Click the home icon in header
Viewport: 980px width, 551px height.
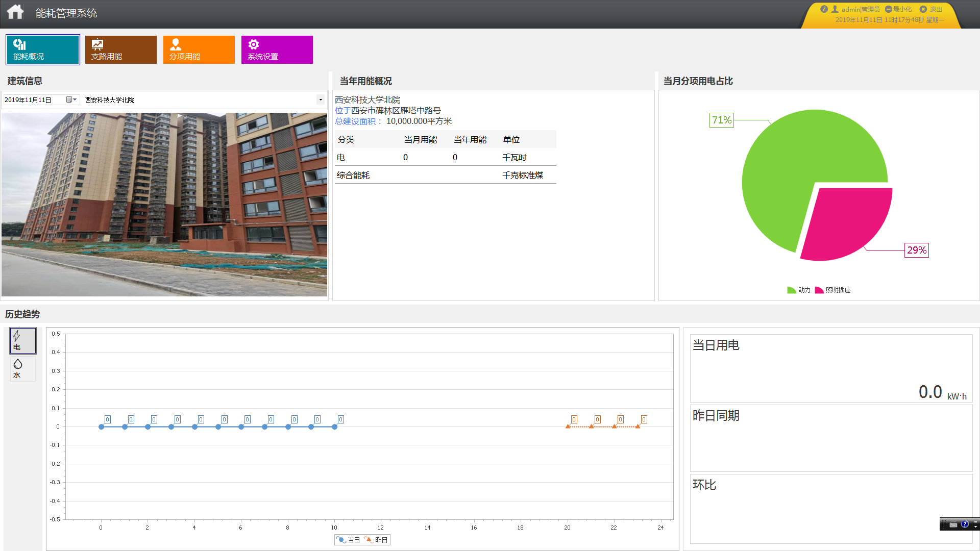click(15, 12)
